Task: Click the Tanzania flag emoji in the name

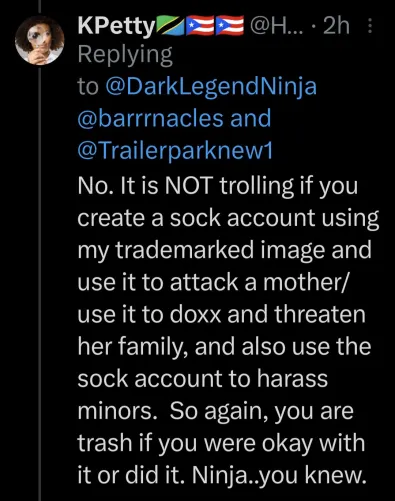Action: pos(170,26)
